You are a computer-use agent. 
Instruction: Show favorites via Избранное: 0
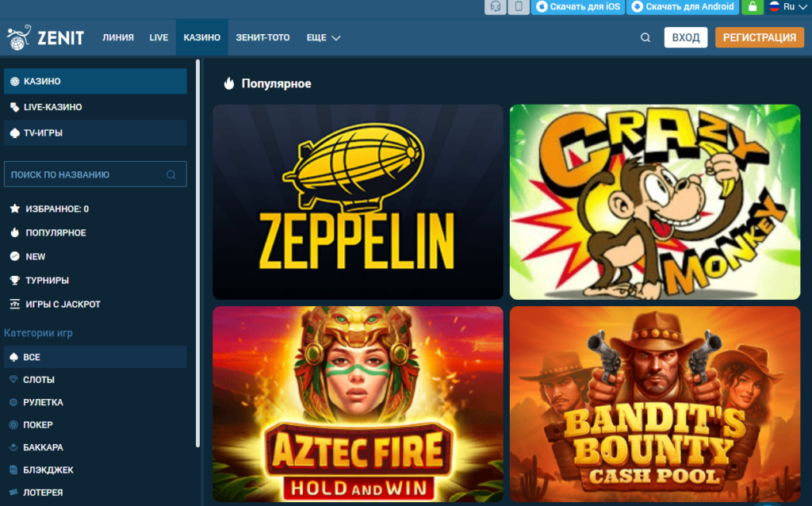pos(57,209)
